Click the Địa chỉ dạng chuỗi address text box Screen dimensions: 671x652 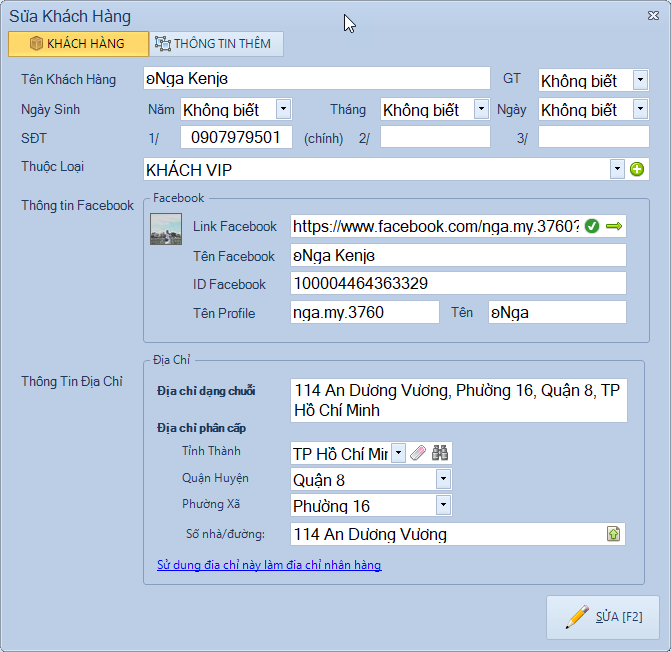tap(459, 400)
